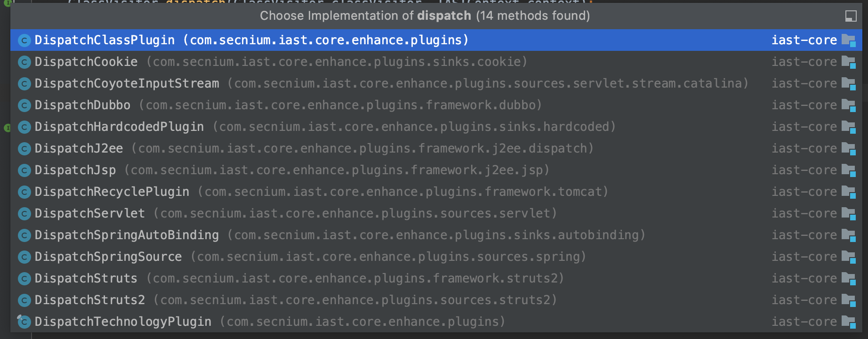Open DispatchSpringSource implementation
Image resolution: width=868 pixels, height=339 pixels.
(108, 257)
